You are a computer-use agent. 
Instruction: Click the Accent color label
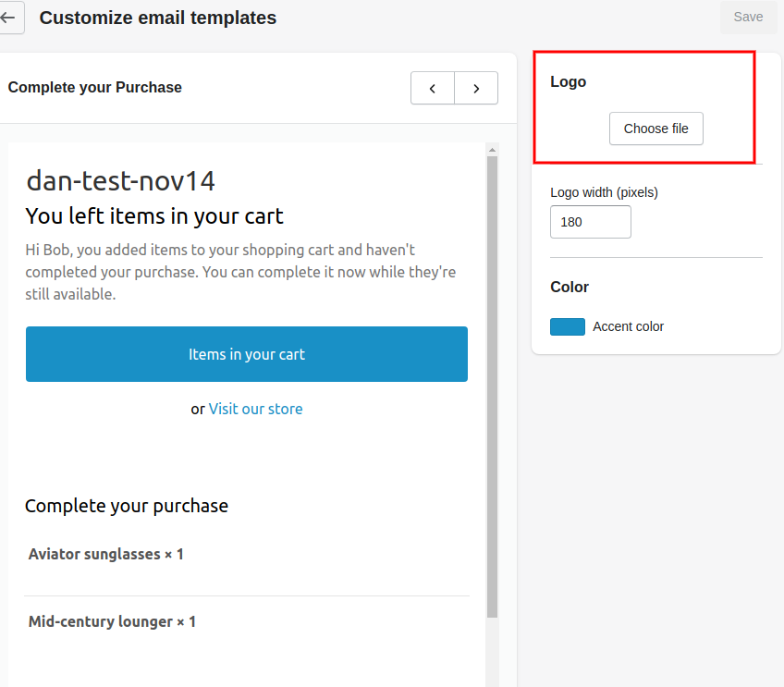tap(628, 326)
